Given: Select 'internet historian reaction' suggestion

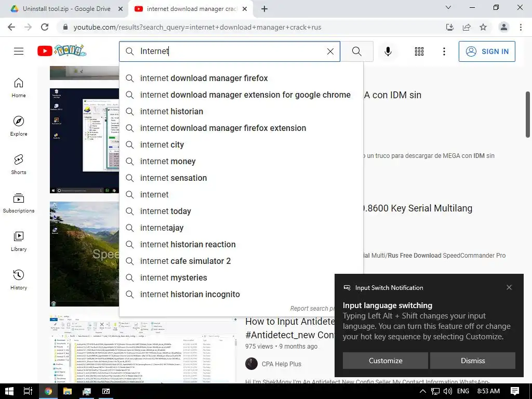Looking at the screenshot, I should pos(241,244).
